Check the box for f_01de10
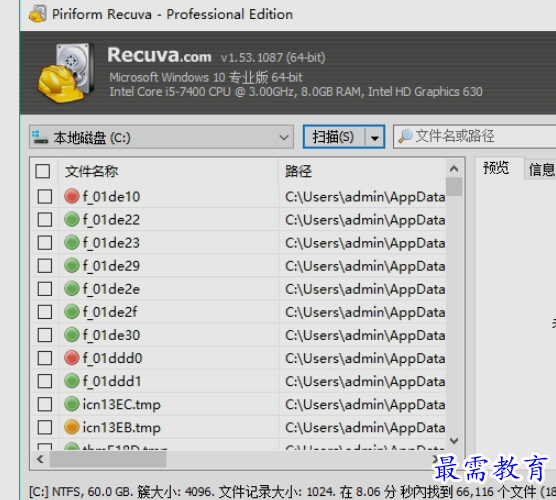This screenshot has width=556, height=500. tap(45, 196)
